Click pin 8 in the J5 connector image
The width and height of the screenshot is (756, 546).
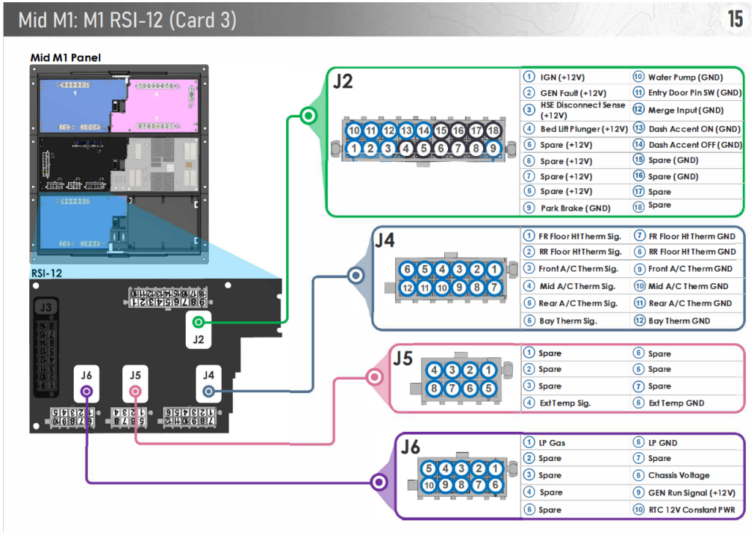(x=434, y=389)
